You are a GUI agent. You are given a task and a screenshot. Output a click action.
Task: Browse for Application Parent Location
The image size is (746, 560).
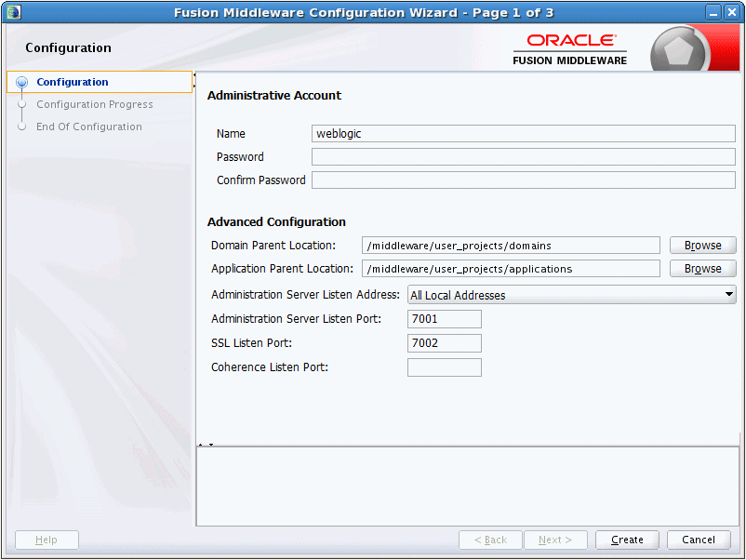[x=702, y=269]
